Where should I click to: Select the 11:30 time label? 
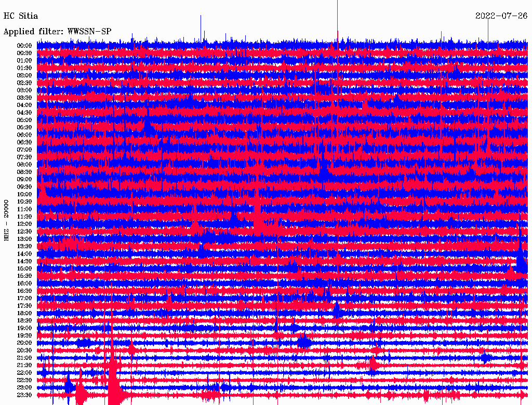point(24,217)
